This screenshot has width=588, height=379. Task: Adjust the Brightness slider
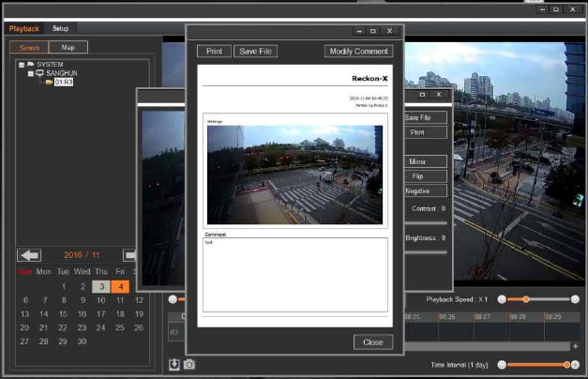point(426,252)
